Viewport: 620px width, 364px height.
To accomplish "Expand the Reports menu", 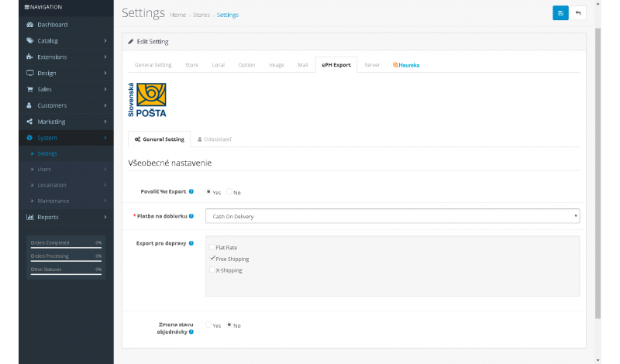I will coord(66,217).
